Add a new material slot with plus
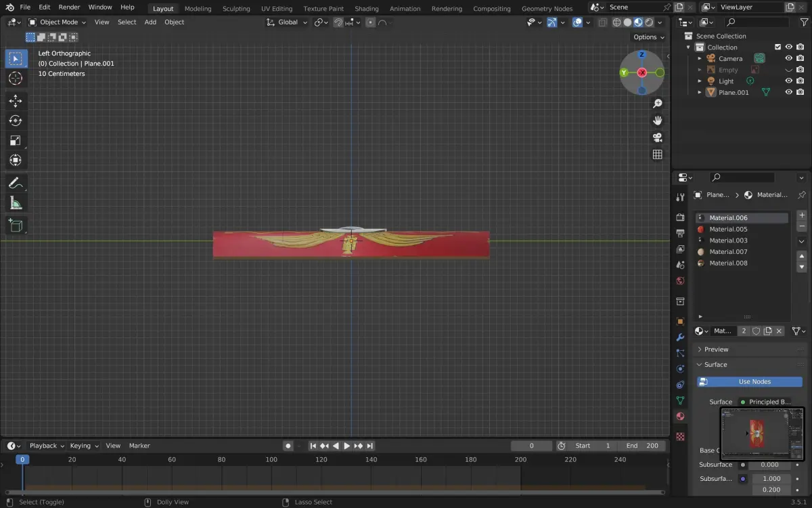Screen dimensions: 812x508 [x=802, y=215]
